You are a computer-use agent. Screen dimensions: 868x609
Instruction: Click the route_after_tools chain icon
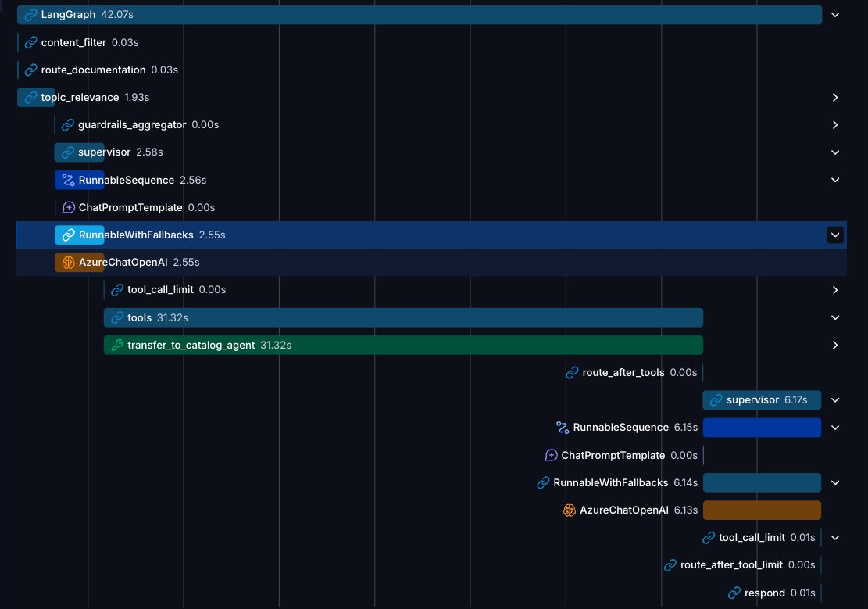(x=572, y=372)
